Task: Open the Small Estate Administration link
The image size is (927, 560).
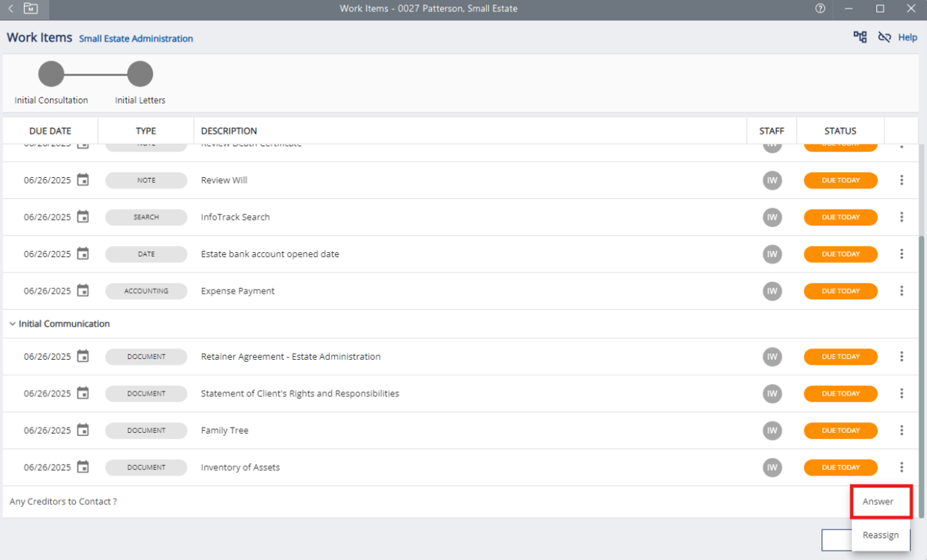Action: [x=136, y=39]
